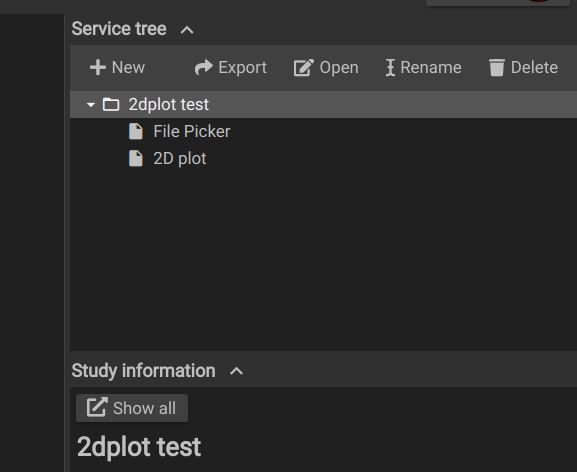Collapse the 2dplot test tree node arrow
The height and width of the screenshot is (472, 577).
(91, 105)
